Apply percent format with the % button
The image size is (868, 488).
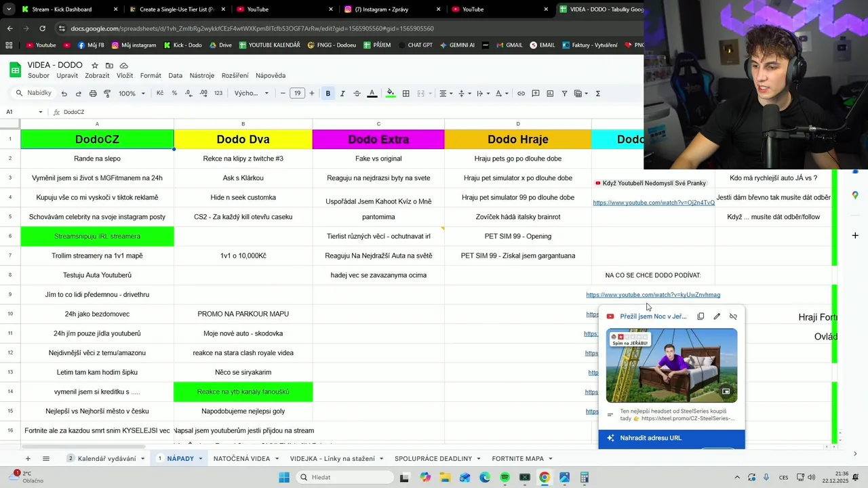coord(174,94)
